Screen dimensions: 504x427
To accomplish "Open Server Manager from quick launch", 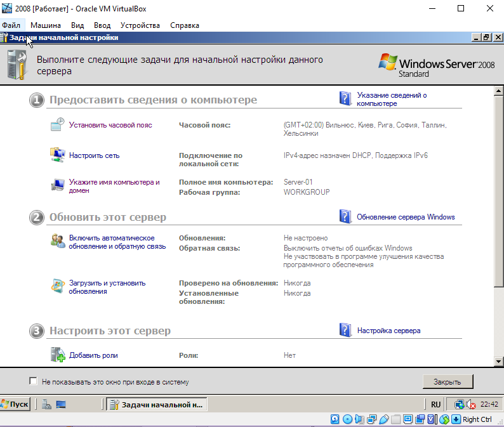I will (x=46, y=404).
